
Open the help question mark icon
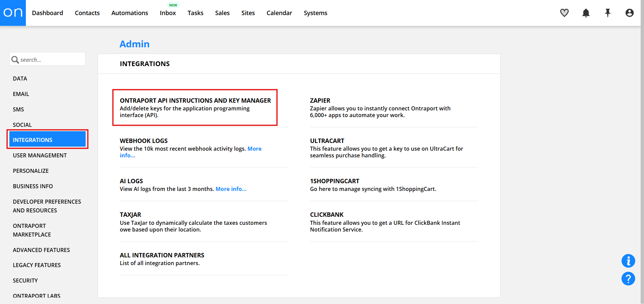point(628,278)
